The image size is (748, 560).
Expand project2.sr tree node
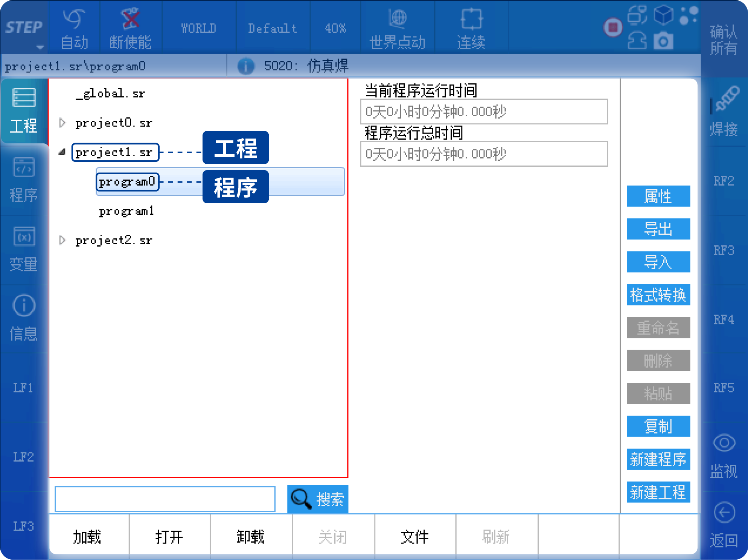(62, 240)
